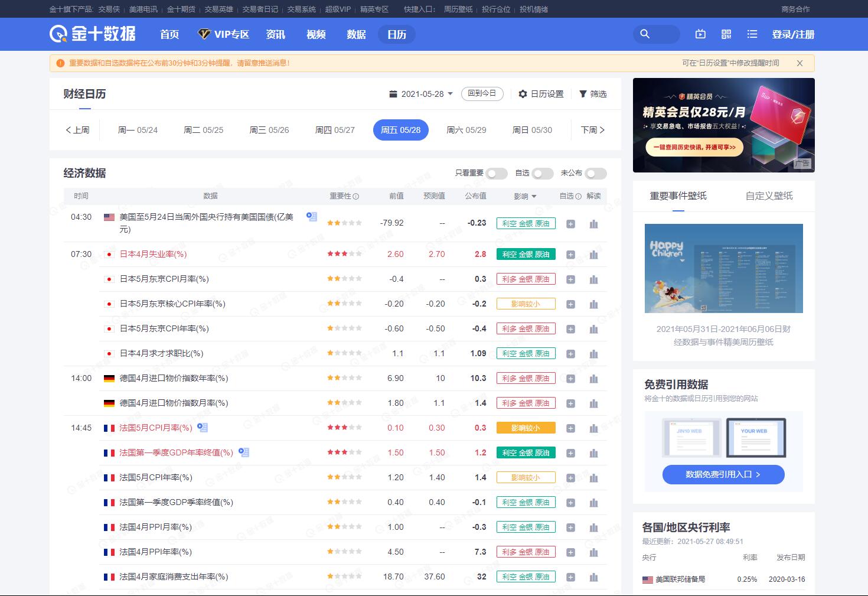Add Germany April import price annual rate to favorites
The image size is (868, 596).
tap(570, 379)
